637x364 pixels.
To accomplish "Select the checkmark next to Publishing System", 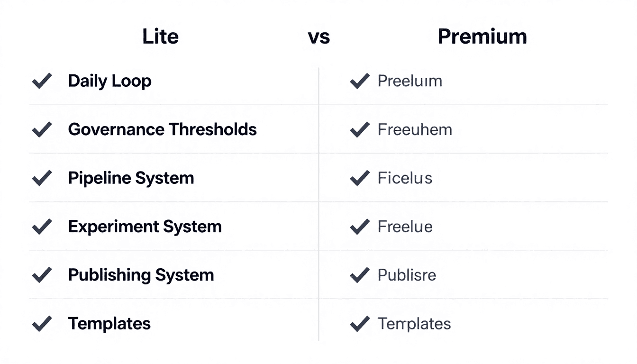I will (42, 275).
